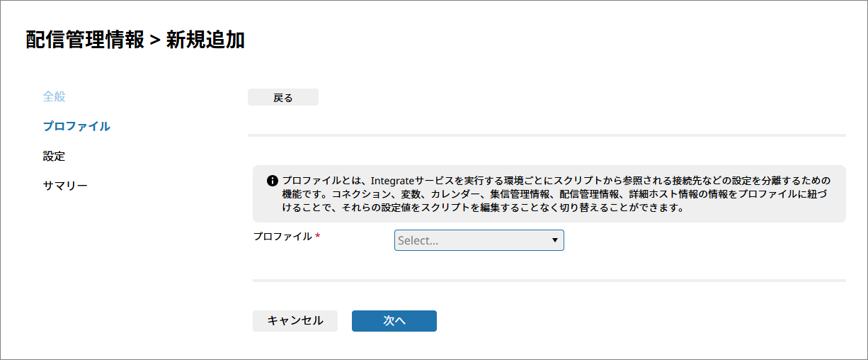
Task: Click the プロファイル field label
Action: [282, 236]
